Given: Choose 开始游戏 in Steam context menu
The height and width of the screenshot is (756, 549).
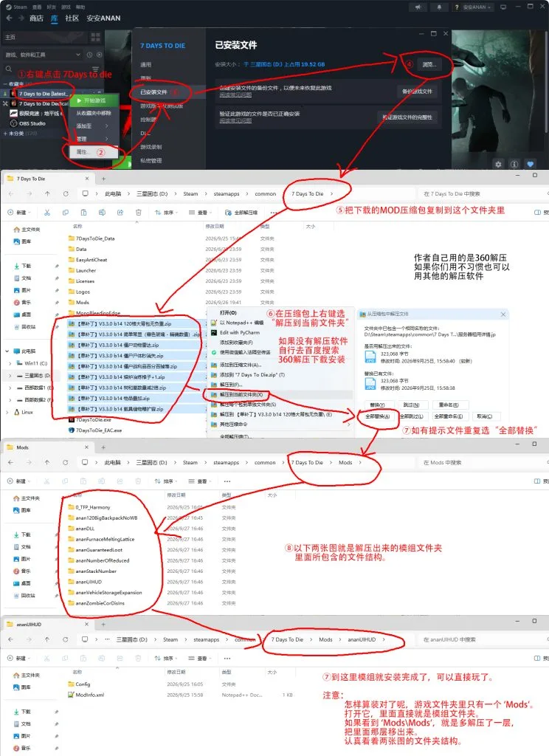Looking at the screenshot, I should pyautogui.click(x=94, y=100).
